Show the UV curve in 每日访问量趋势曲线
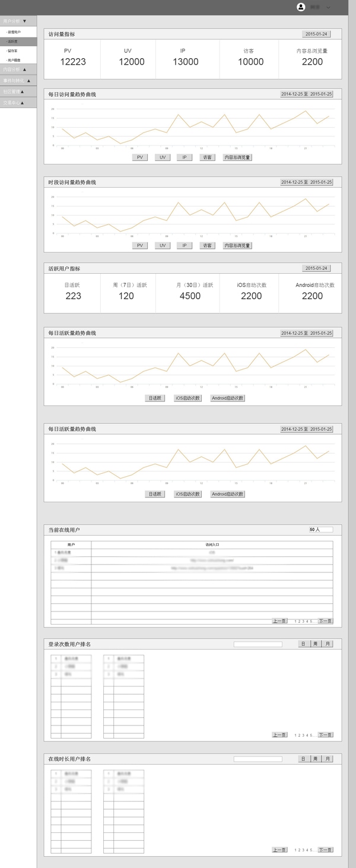356x868 pixels. (162, 157)
